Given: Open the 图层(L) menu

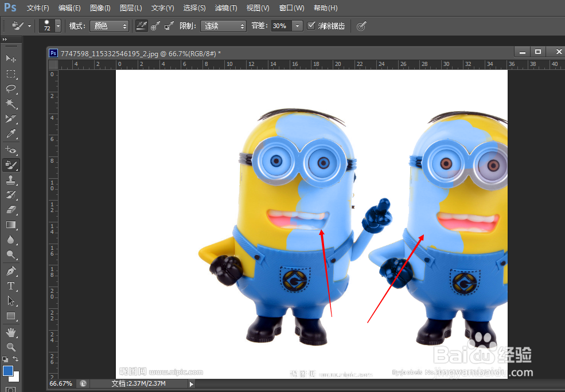Looking at the screenshot, I should (x=131, y=7).
